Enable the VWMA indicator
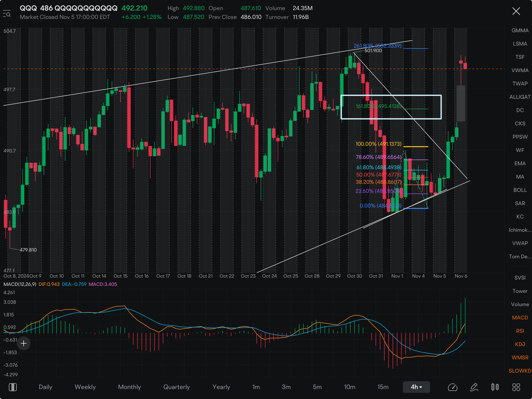532x399 pixels. coord(520,70)
